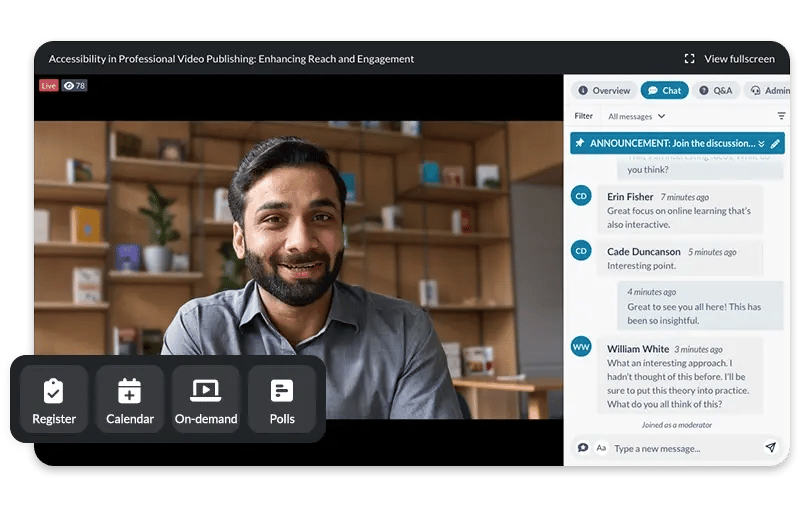Click the pin icon on the announcement
Screen dimensions: 800x506
(x=580, y=144)
